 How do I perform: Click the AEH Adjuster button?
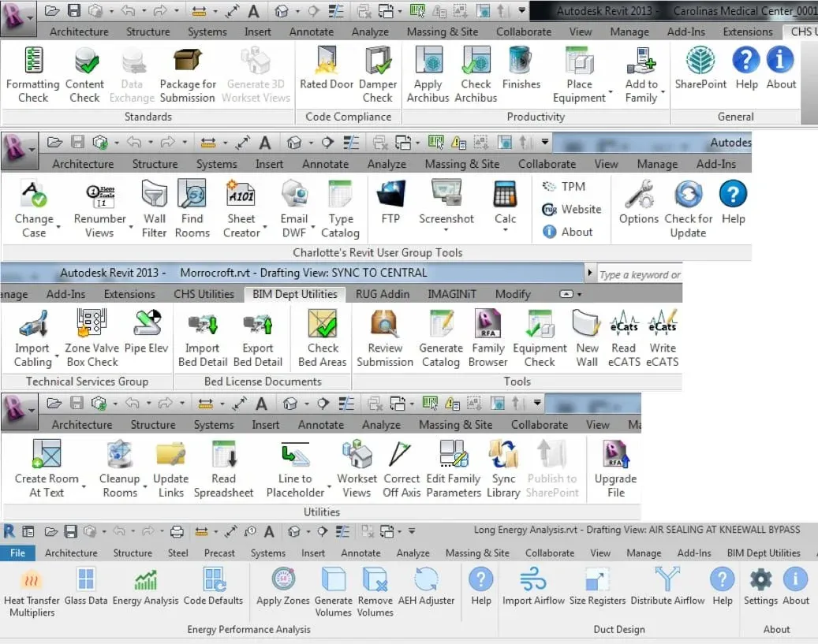tap(426, 587)
